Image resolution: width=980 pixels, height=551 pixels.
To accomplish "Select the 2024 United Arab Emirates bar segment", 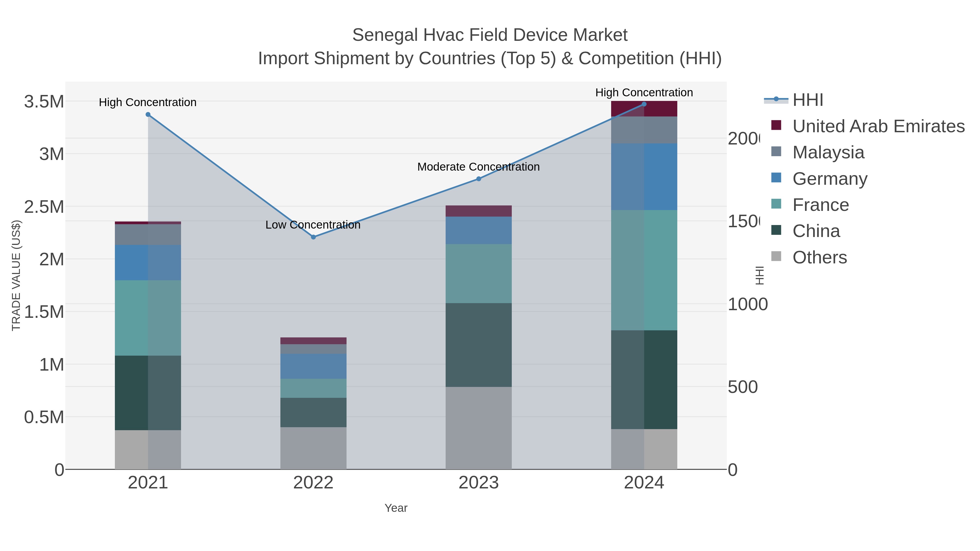I will click(x=644, y=109).
